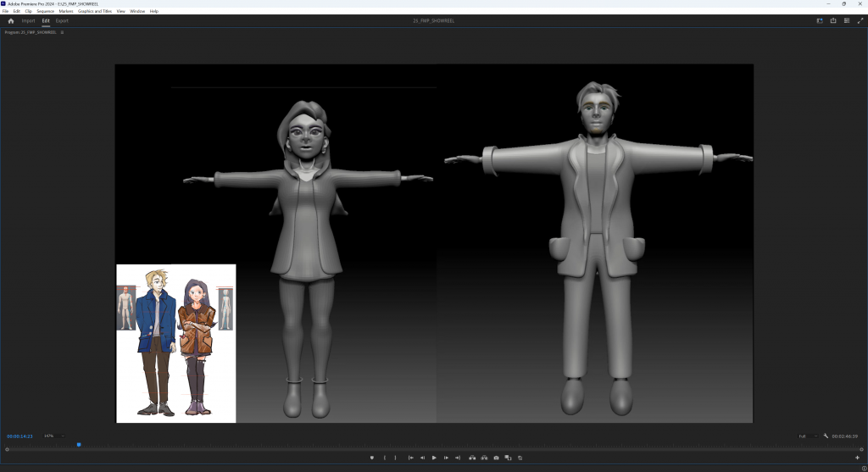Open the Program panel hamburger menu
The height and width of the screenshot is (472, 868).
coord(62,32)
